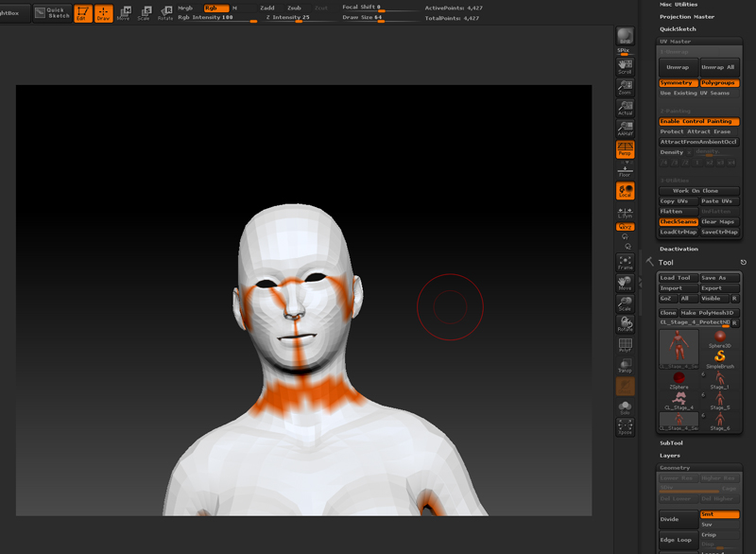Click the Solo mode icon
This screenshot has height=554, width=756.
click(x=625, y=407)
